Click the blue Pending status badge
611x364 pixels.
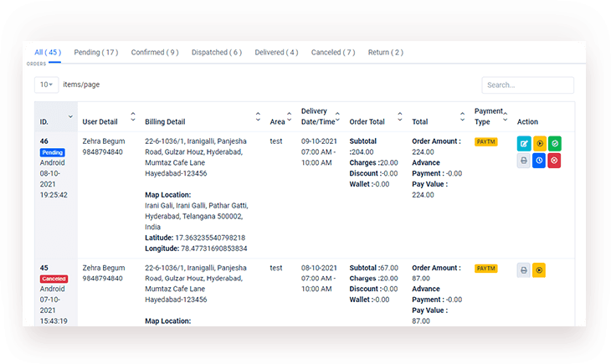[x=52, y=152]
